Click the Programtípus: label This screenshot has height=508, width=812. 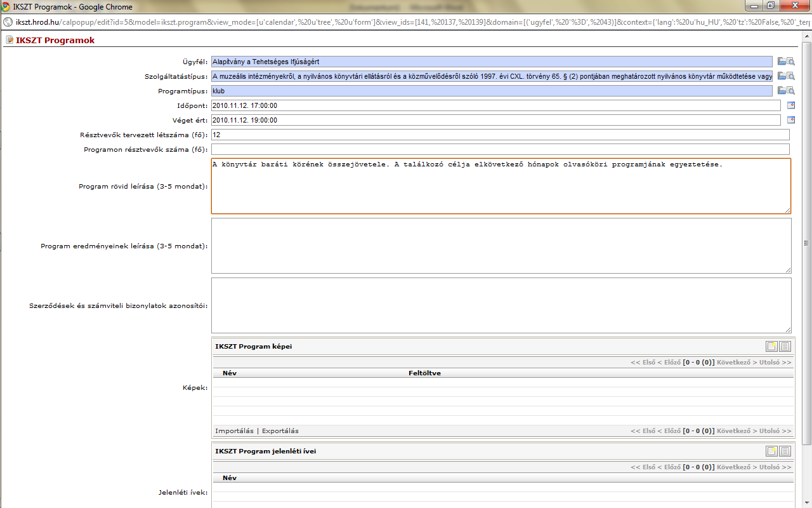click(183, 91)
